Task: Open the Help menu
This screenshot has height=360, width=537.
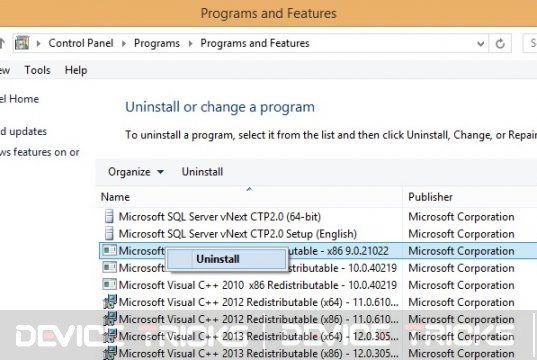Action: point(76,70)
